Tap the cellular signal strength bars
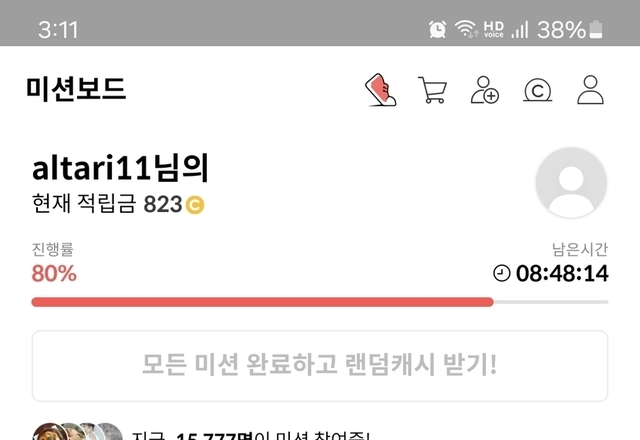The height and width of the screenshot is (440, 640). 520,29
